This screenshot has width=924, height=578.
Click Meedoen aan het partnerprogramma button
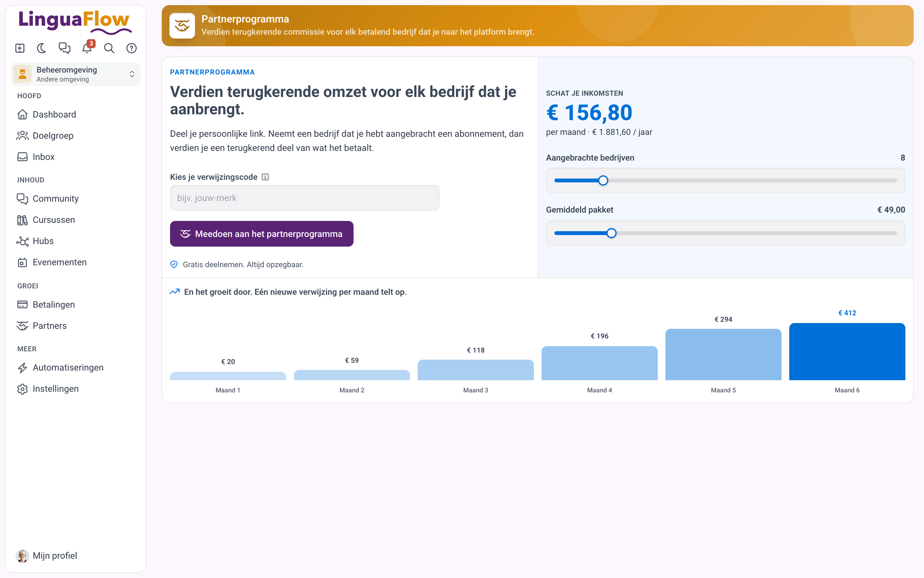261,233
